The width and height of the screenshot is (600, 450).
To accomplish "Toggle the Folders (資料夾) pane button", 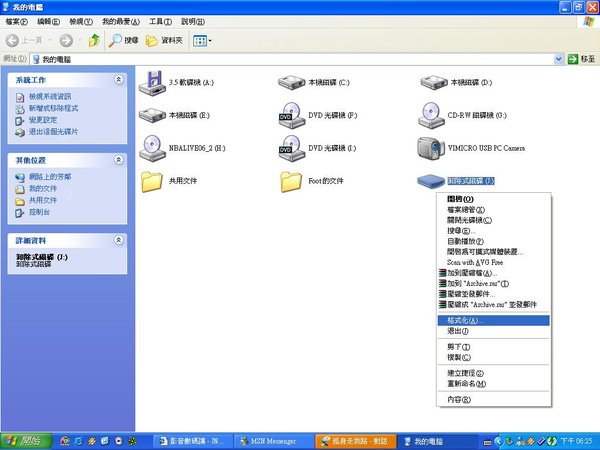I will pyautogui.click(x=164, y=40).
